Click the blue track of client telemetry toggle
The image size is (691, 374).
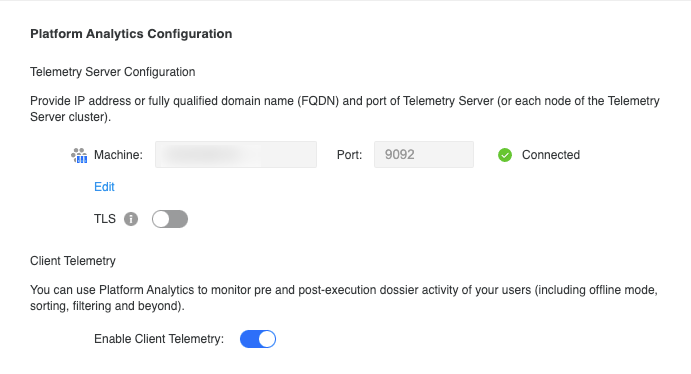249,339
